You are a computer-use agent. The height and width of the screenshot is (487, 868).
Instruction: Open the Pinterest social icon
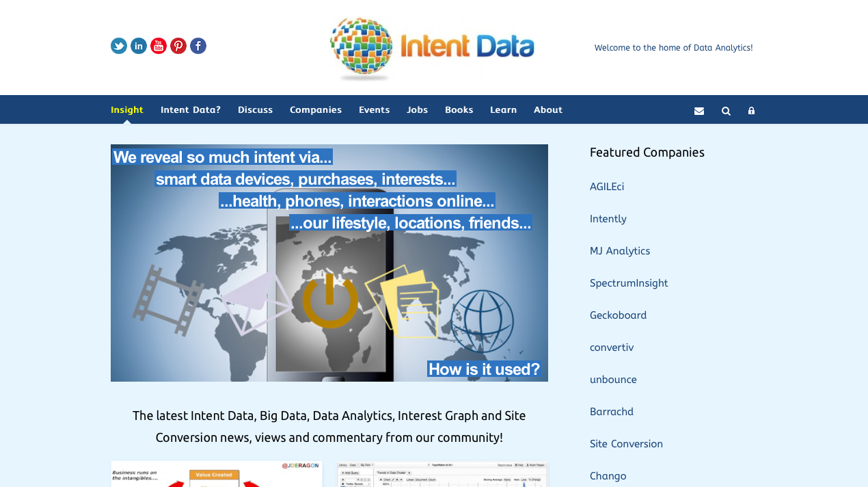coord(178,46)
